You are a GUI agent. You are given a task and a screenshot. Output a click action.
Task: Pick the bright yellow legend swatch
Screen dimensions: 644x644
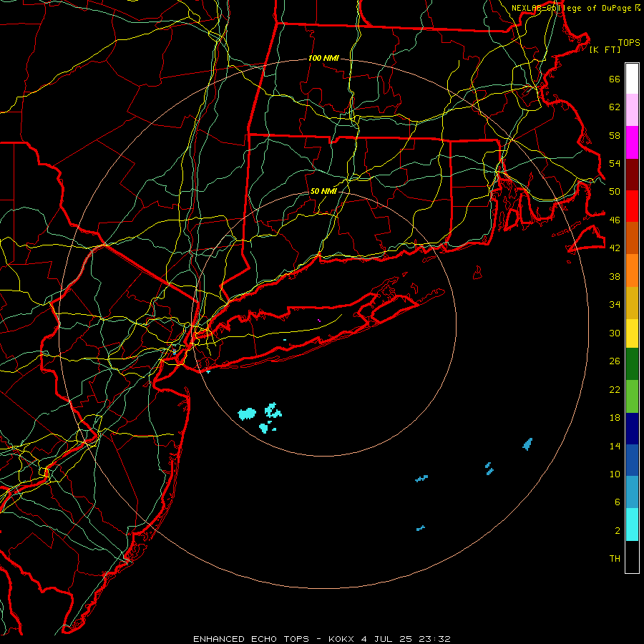(x=632, y=333)
